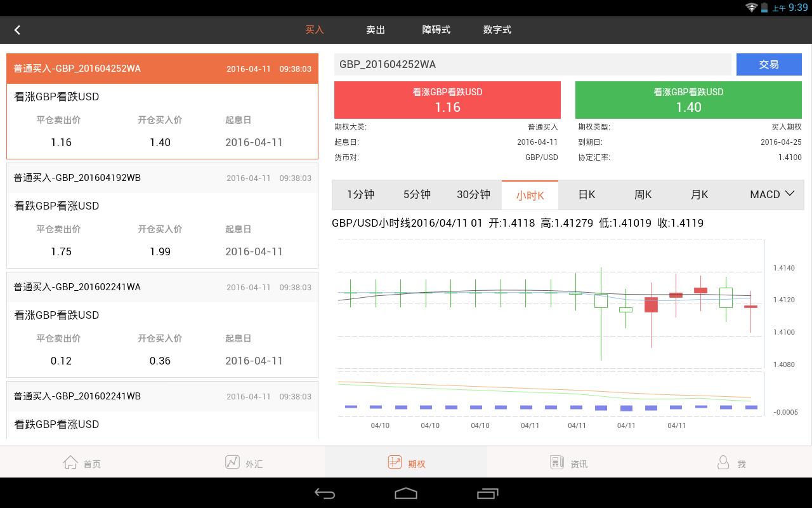Tap the -0.0005 MACD axis label
The image size is (812, 508).
(x=785, y=412)
